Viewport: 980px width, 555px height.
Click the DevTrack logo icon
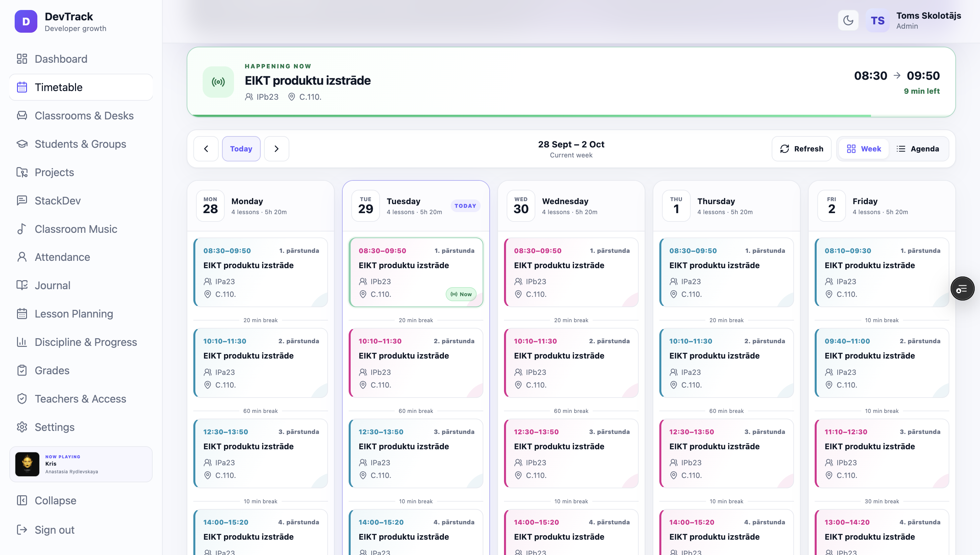point(26,21)
